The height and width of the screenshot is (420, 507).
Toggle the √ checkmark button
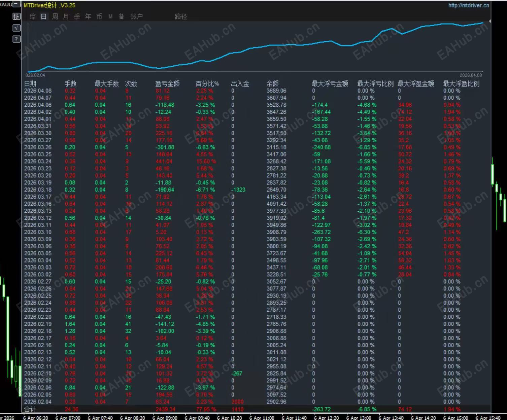pyautogui.click(x=16, y=28)
